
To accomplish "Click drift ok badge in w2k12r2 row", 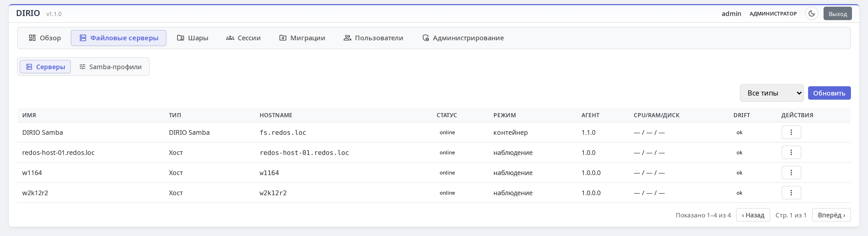I will pos(739,193).
